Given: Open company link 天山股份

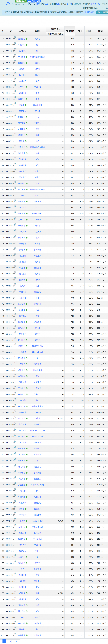Looking at the screenshot, I should (22, 388).
